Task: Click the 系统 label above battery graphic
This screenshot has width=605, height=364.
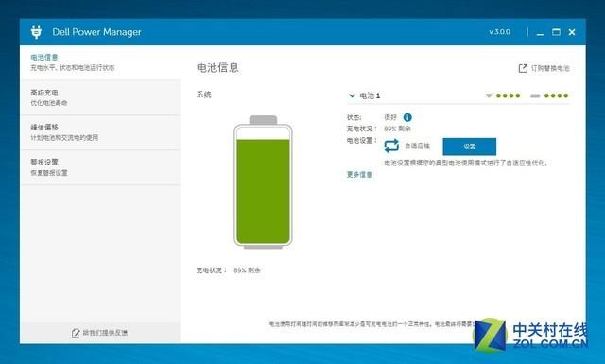Action: coord(204,95)
